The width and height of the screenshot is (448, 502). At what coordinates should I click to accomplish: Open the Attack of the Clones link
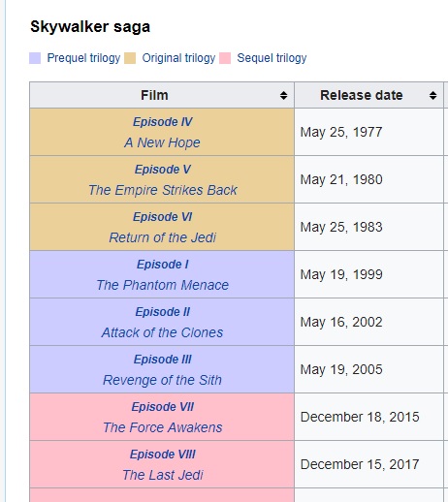pos(162,332)
